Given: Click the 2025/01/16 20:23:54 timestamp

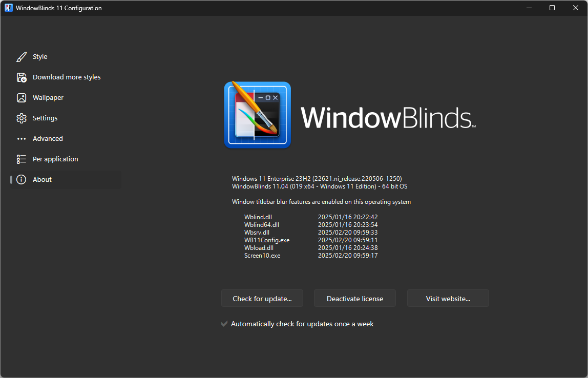Looking at the screenshot, I should tap(348, 225).
